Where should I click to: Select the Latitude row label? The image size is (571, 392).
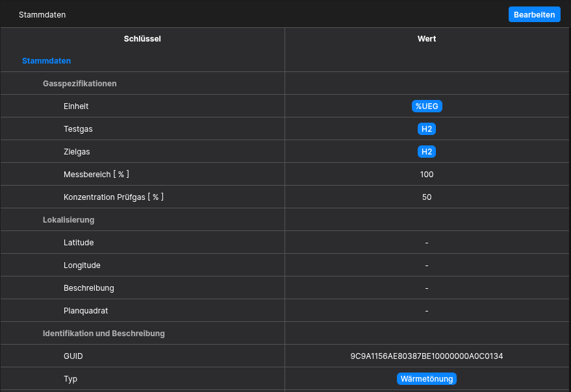(x=79, y=243)
